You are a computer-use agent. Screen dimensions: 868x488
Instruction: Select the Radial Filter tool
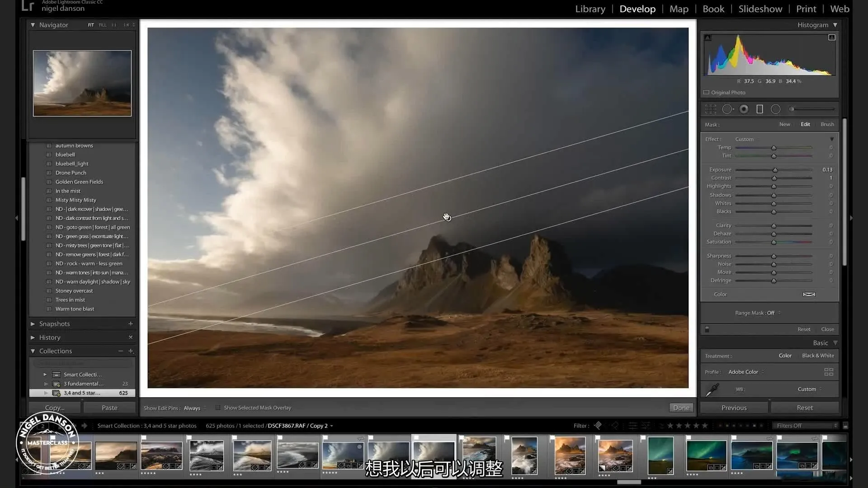pos(776,109)
